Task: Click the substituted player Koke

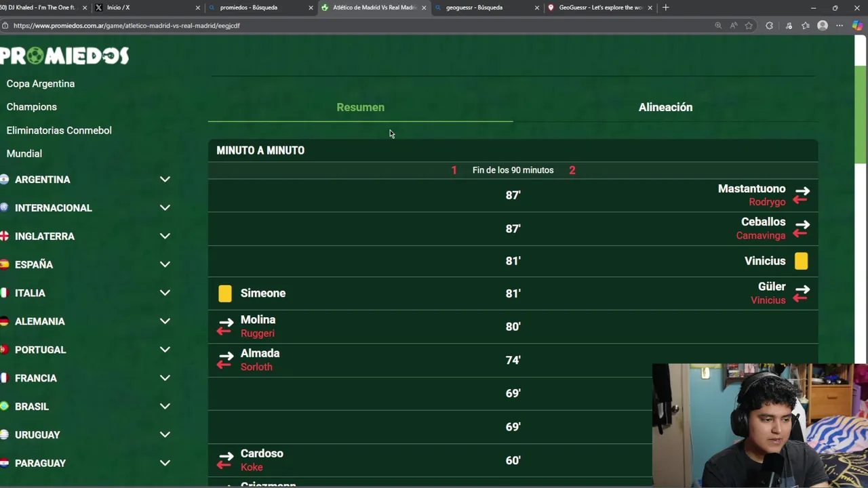Action: (x=252, y=467)
